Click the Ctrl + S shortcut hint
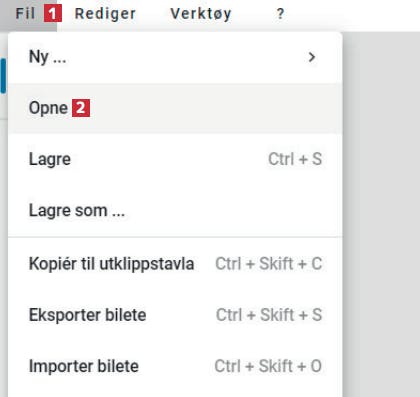Screen dimensions: 420x397 (x=295, y=159)
